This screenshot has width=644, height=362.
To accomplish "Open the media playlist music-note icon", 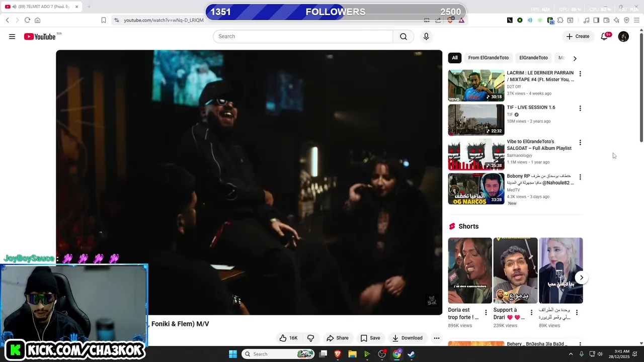I will tap(586, 20).
